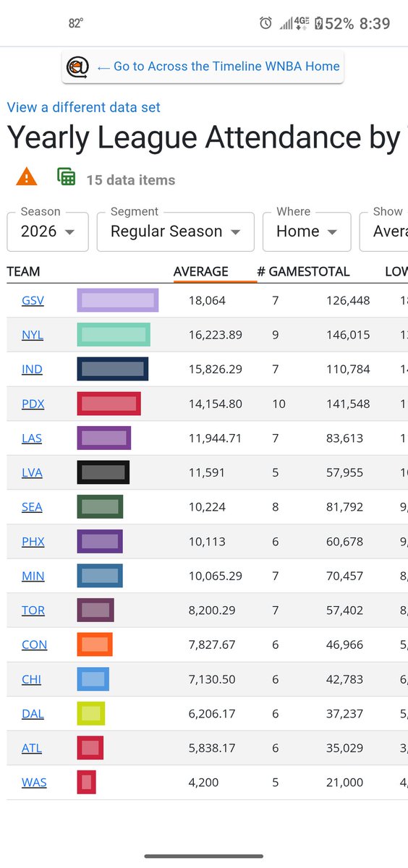This screenshot has height=868, width=408.
Task: Click the dark green SEA attendance bar
Action: 101,507
